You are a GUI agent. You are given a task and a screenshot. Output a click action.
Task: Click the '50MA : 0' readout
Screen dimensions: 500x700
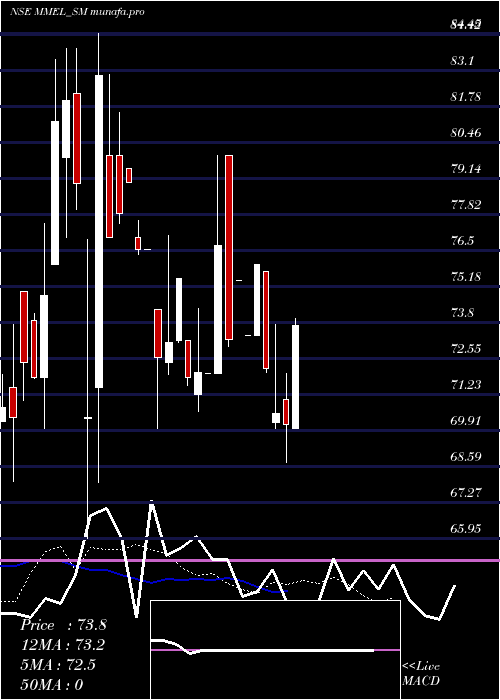51,684
